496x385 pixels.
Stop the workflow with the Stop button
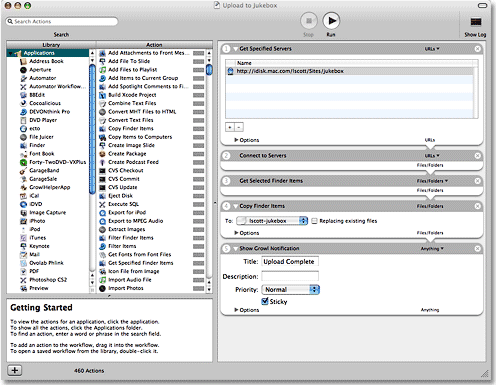309,21
